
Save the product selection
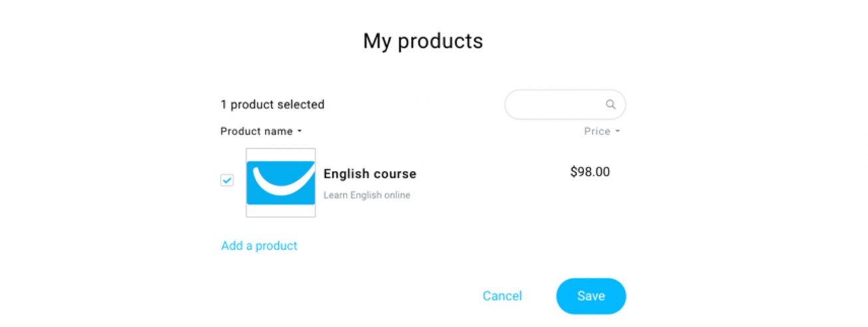click(591, 296)
